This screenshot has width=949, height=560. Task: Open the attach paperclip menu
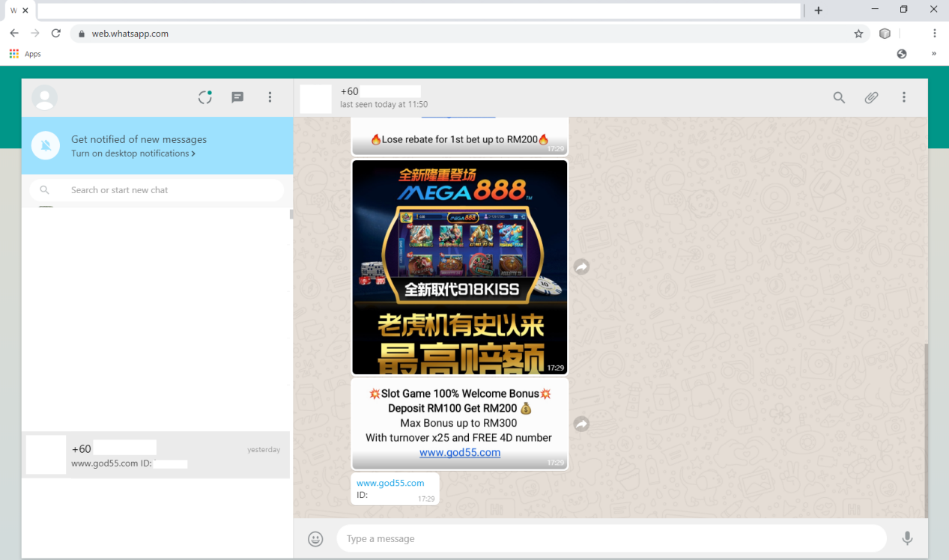pos(871,97)
